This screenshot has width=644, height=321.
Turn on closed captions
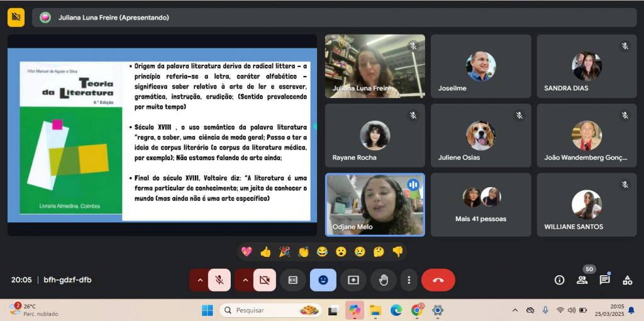[x=292, y=280]
